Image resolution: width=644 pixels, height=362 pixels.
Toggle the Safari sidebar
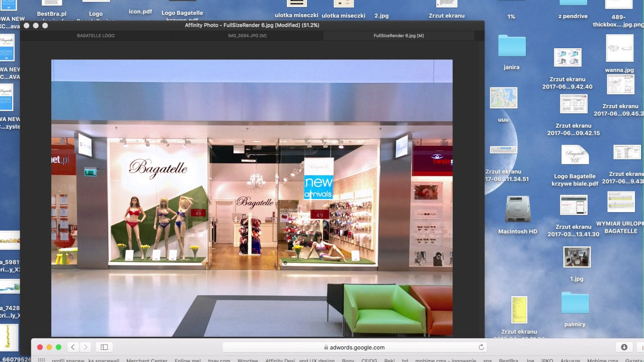tap(104, 347)
